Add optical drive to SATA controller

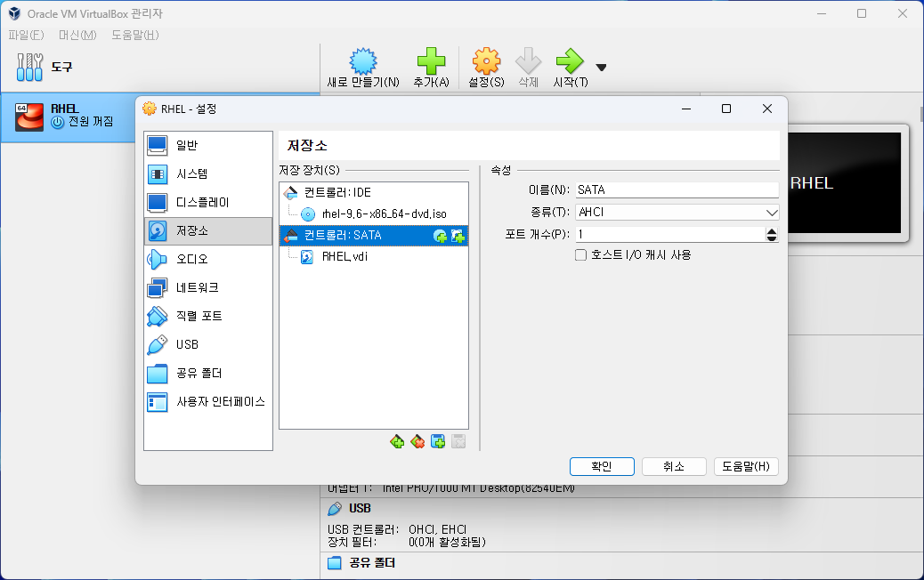click(x=441, y=236)
